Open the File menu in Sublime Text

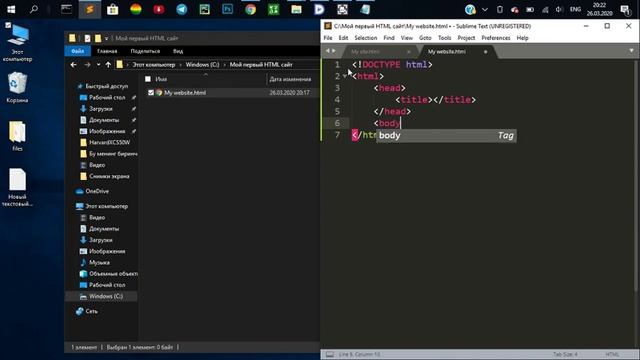[x=328, y=38]
